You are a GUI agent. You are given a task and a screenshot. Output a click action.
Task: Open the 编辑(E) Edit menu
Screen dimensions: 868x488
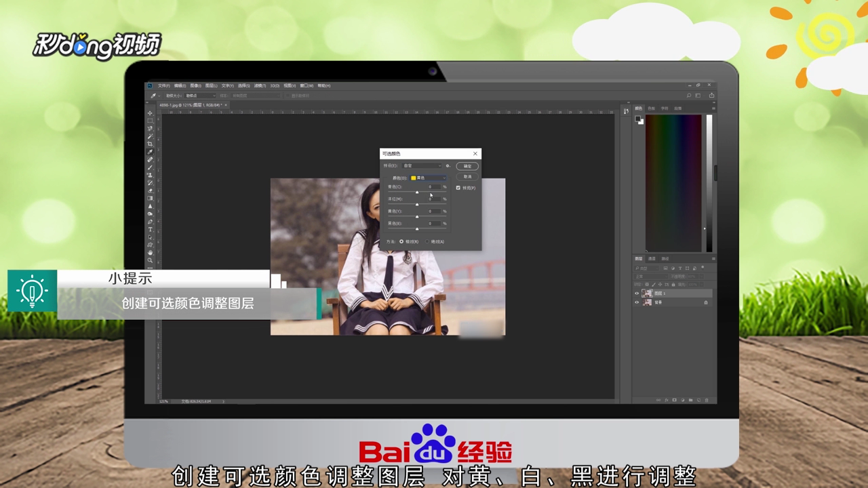coord(180,85)
